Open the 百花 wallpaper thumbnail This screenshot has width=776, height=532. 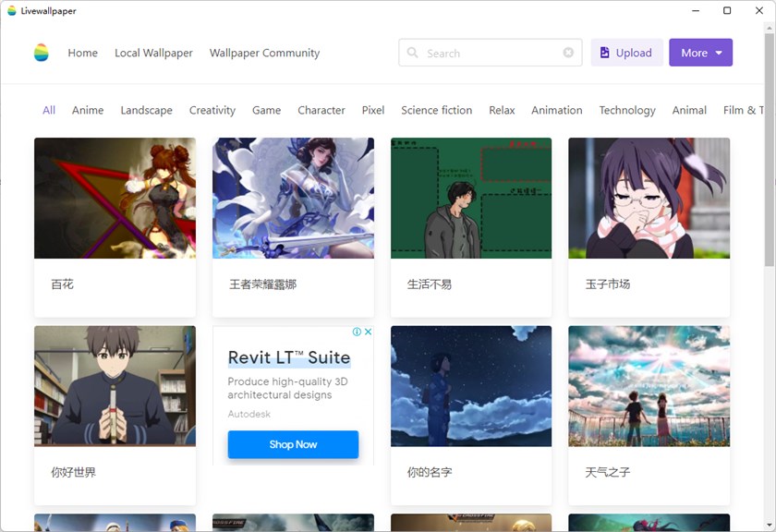click(x=115, y=198)
